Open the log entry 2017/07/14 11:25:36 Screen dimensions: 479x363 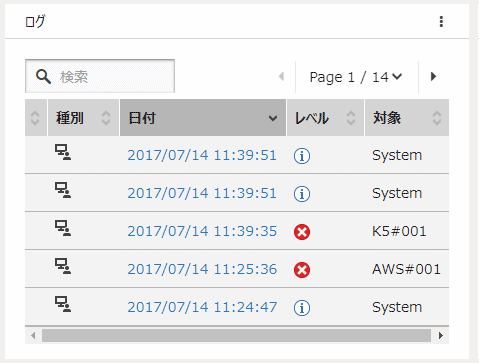coord(202,269)
